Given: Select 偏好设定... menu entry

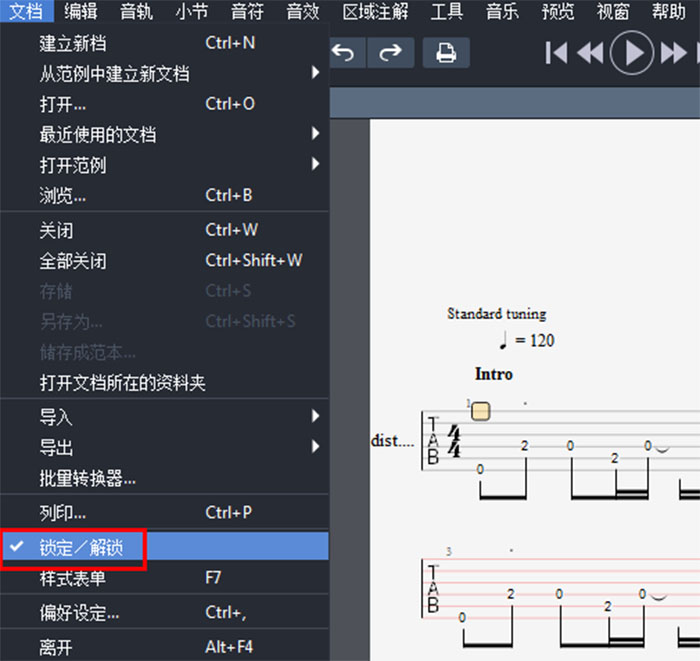Looking at the screenshot, I should (79, 612).
